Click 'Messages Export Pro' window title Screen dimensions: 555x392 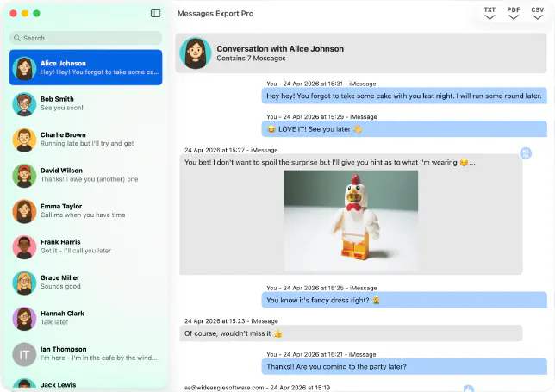click(215, 14)
